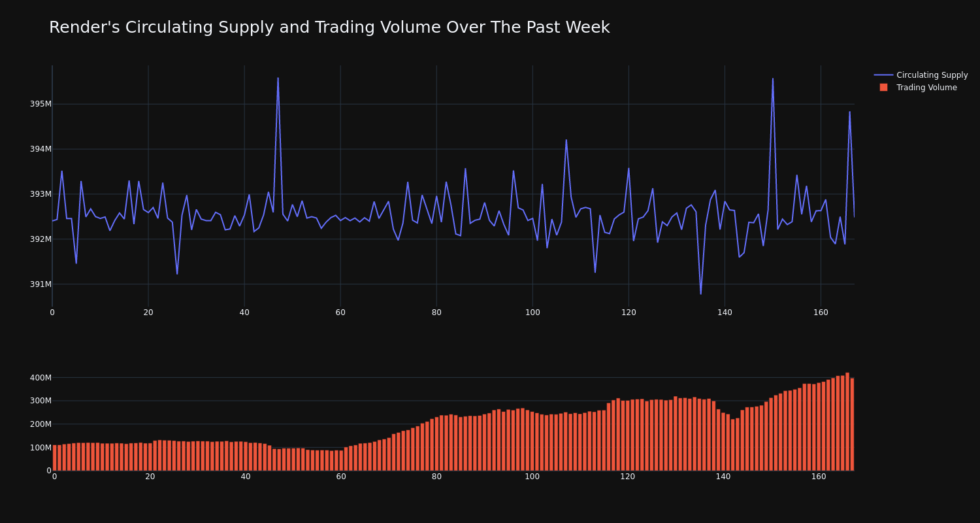The height and width of the screenshot is (523, 980).
Task: Toggle the Circulating Supply legend entry
Action: 921,75
